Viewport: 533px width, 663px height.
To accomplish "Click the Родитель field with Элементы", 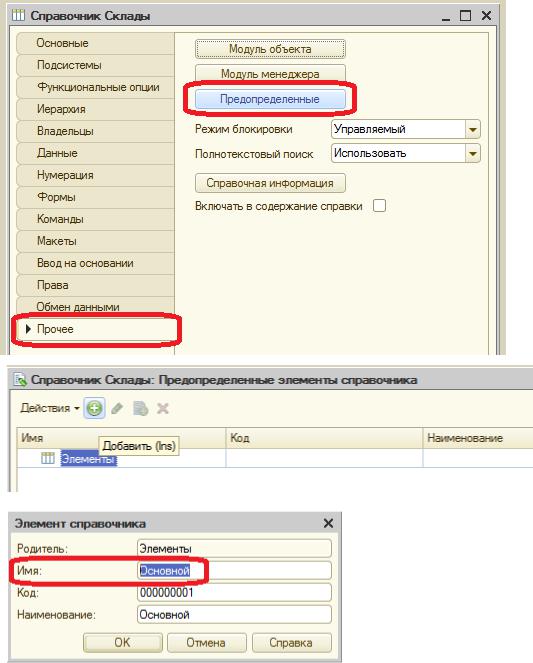I will (235, 549).
